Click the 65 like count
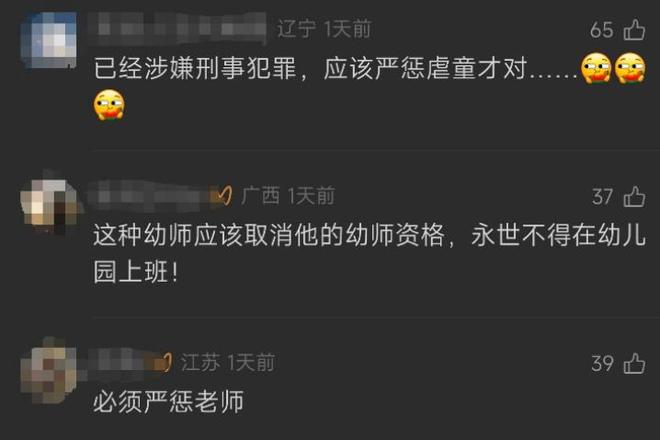 [x=601, y=30]
